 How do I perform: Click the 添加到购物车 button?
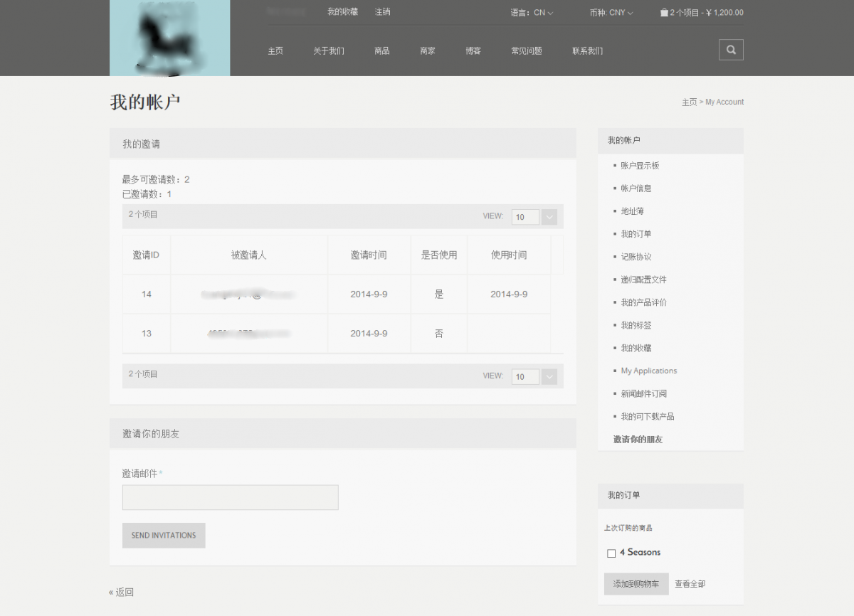pos(636,584)
